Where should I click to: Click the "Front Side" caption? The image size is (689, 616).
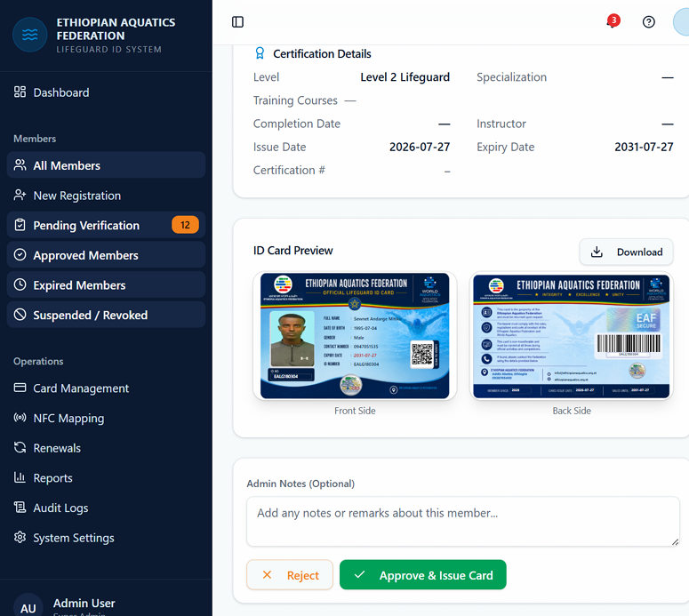(x=355, y=411)
